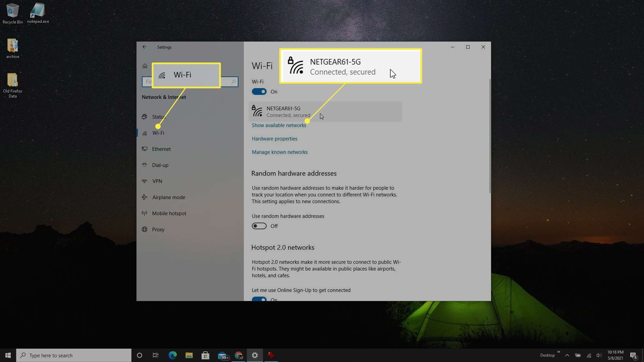
Task: Select Wi-Fi in the sidebar
Action: pyautogui.click(x=190, y=133)
